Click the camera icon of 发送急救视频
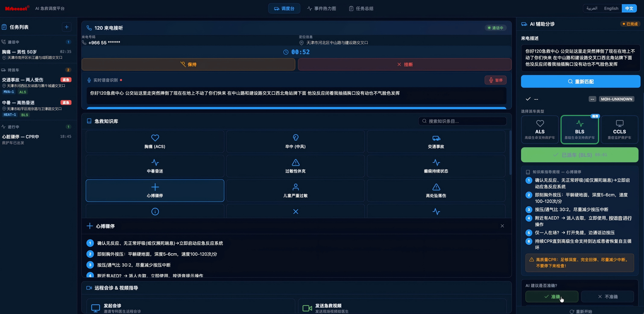Screen dimensions: 644x314 pyautogui.click(x=307, y=308)
